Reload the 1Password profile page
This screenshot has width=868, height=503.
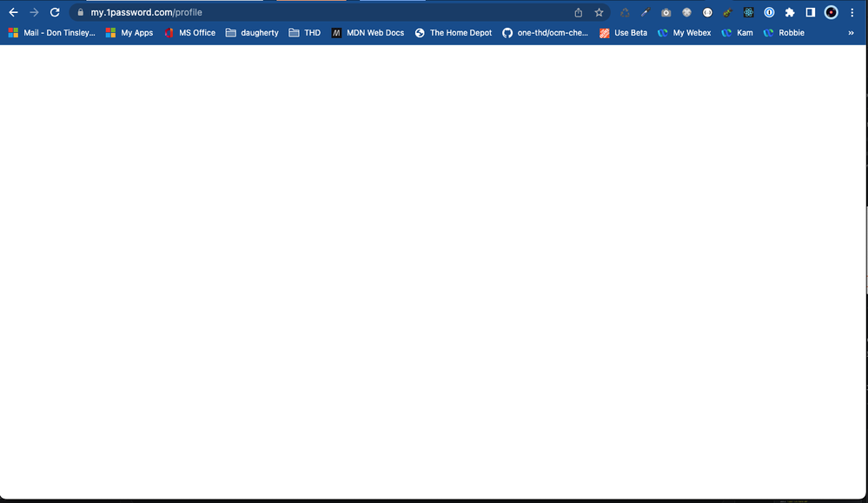(x=55, y=12)
